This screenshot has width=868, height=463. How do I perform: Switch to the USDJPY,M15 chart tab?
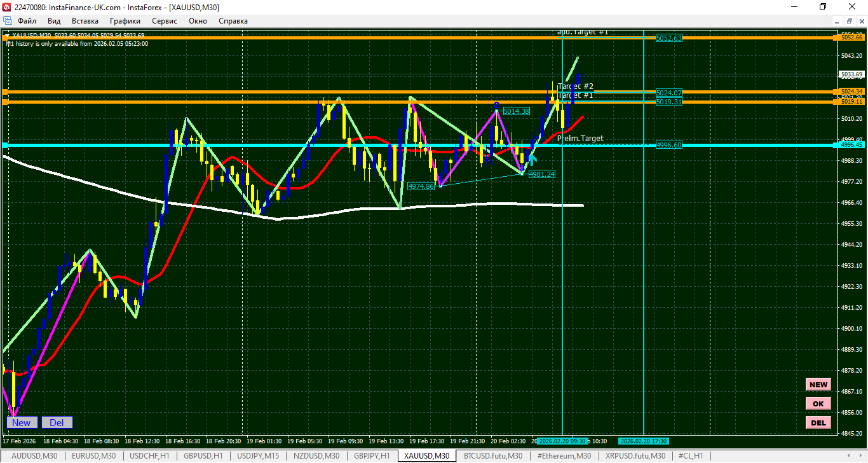[x=258, y=456]
